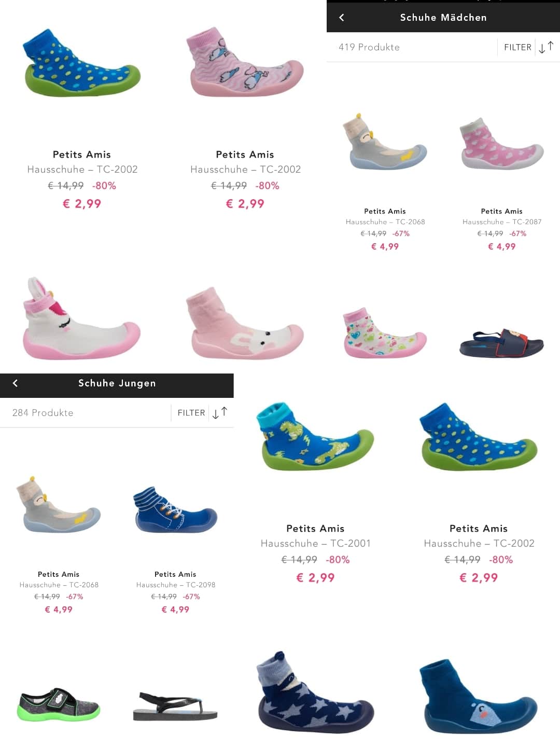Select pink cloud pattern sock shoe

501,143
